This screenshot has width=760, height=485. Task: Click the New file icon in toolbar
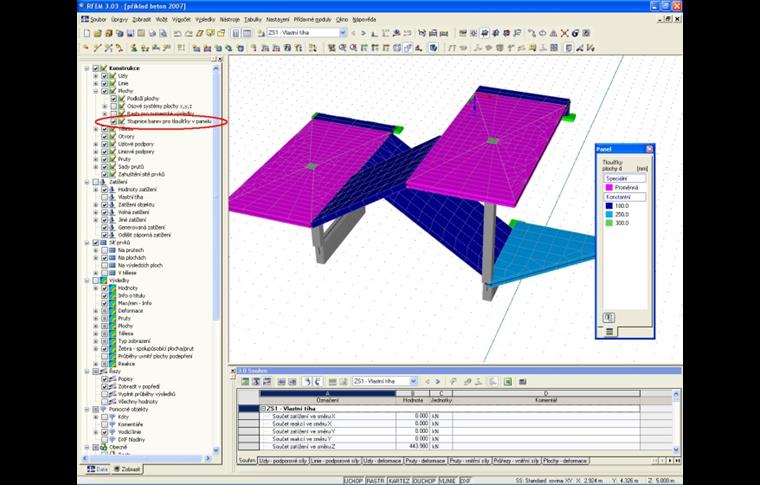pos(87,33)
